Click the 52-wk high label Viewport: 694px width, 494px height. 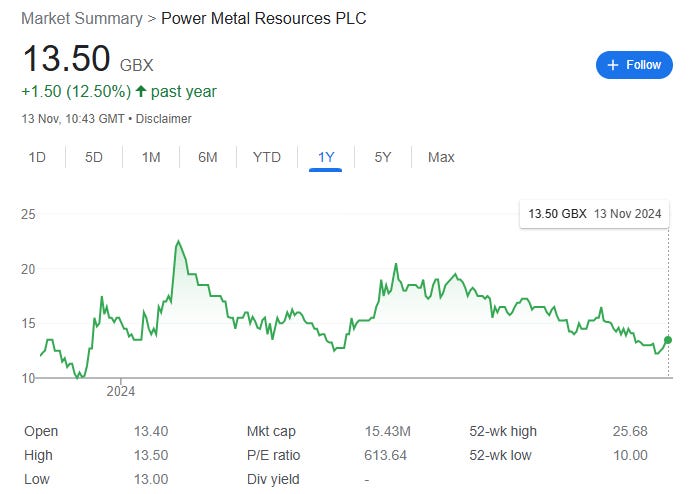point(503,431)
